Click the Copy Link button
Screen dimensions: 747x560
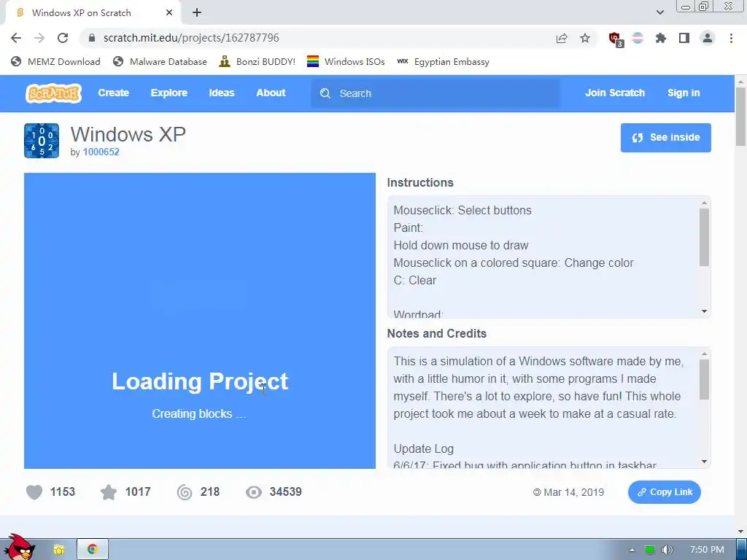(664, 492)
